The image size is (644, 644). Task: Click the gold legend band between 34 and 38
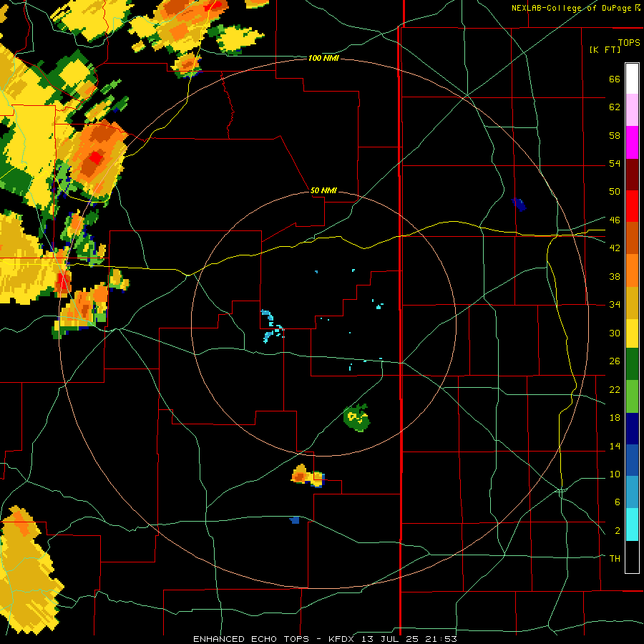click(632, 303)
